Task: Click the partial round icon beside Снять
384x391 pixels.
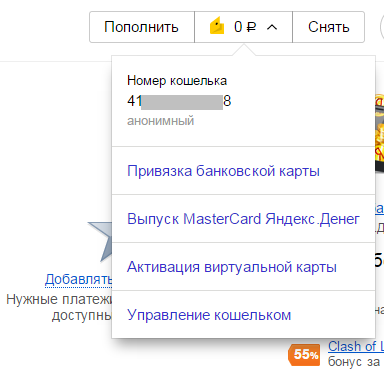Action: [382, 27]
